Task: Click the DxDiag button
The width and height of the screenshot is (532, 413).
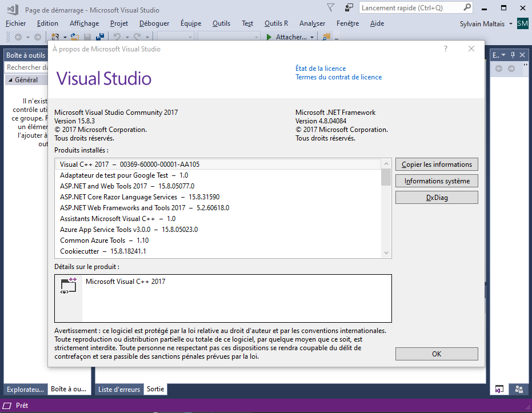Action: point(437,198)
